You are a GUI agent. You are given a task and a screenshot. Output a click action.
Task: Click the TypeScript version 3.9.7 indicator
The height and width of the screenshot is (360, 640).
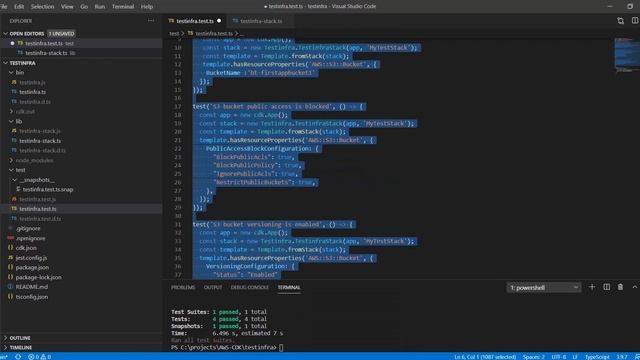click(x=621, y=357)
